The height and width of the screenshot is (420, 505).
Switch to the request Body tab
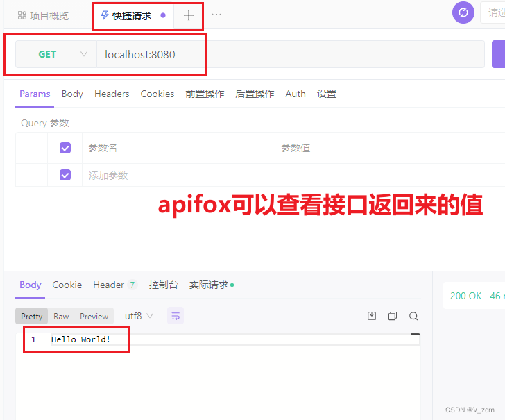point(72,94)
